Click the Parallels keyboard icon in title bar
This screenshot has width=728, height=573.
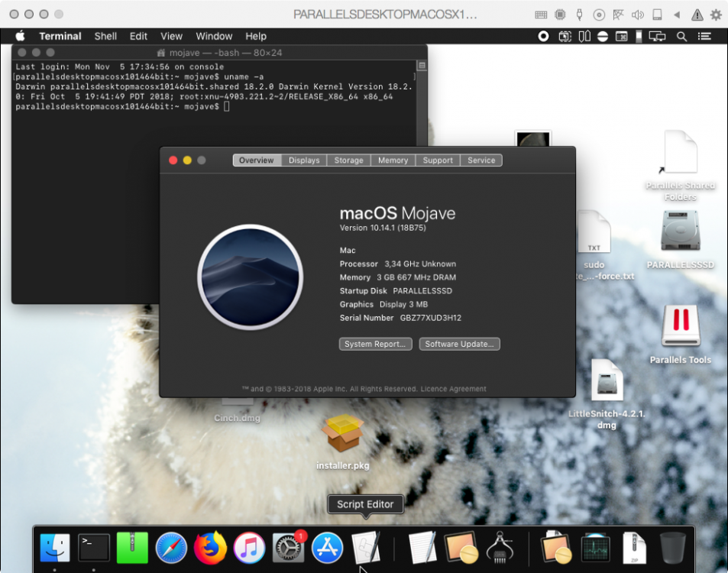click(x=541, y=15)
